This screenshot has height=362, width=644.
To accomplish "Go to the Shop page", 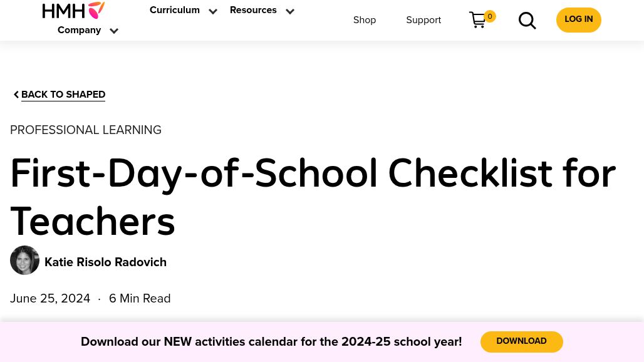I will pos(365,21).
